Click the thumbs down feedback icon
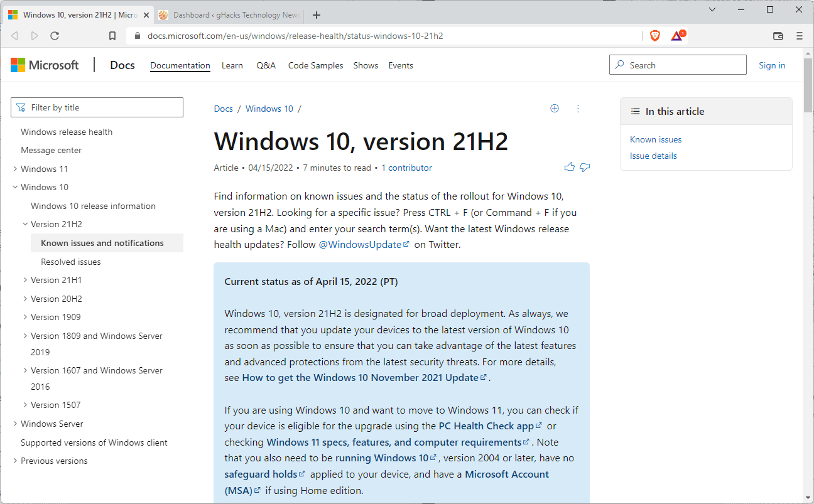Image resolution: width=814 pixels, height=504 pixels. (585, 167)
